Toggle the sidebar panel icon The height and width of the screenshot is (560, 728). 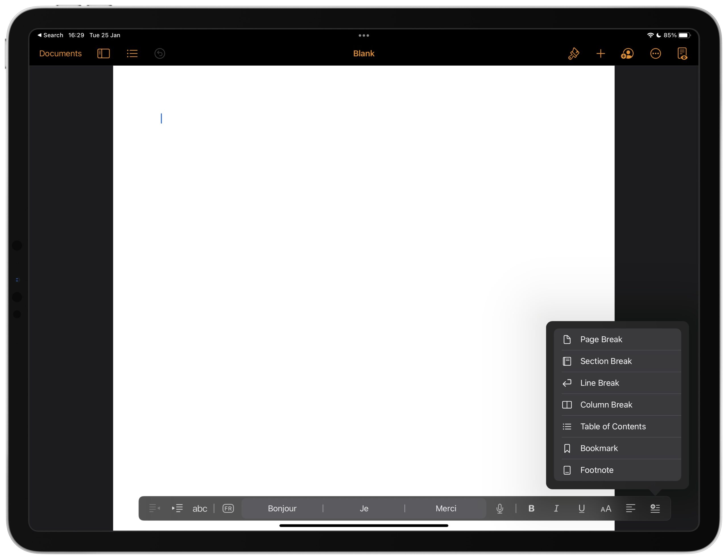[103, 53]
